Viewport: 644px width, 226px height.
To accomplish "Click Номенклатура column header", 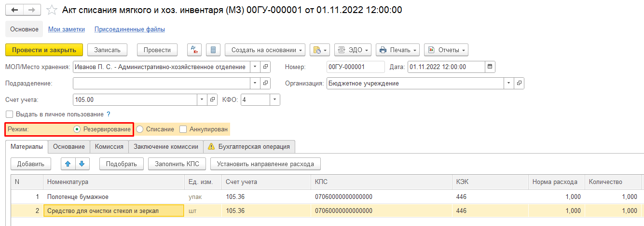I will [114, 182].
